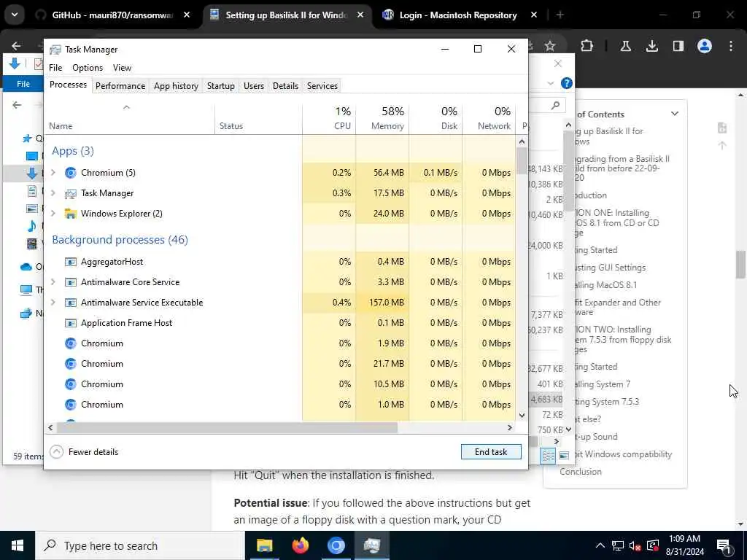Select the AggregatorHost process name

click(112, 262)
